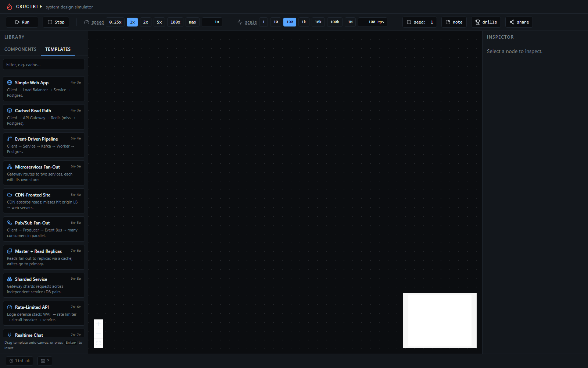Open the drills menu
This screenshot has width=588, height=368.
coord(486,22)
